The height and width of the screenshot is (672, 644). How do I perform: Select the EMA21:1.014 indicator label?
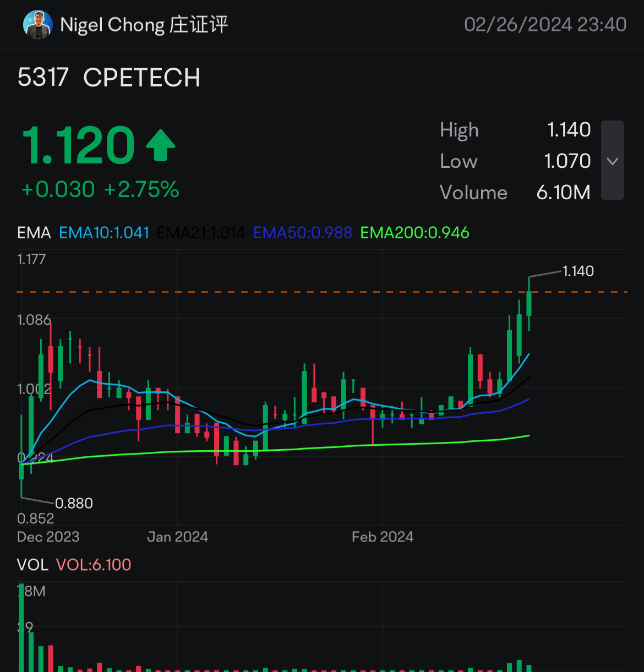tap(201, 233)
